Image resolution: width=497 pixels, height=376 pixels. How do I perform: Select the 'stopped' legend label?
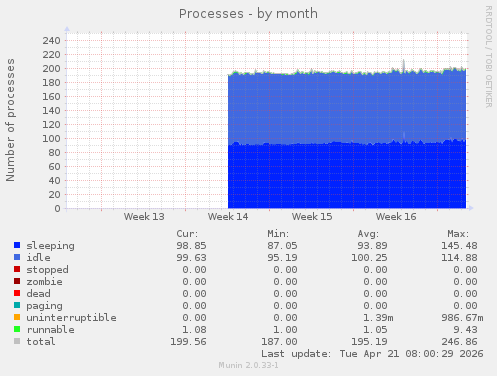(x=47, y=270)
